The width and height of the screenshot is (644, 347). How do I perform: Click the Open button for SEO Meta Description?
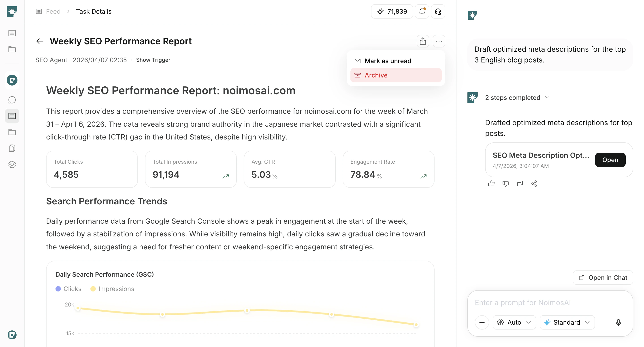coord(610,160)
